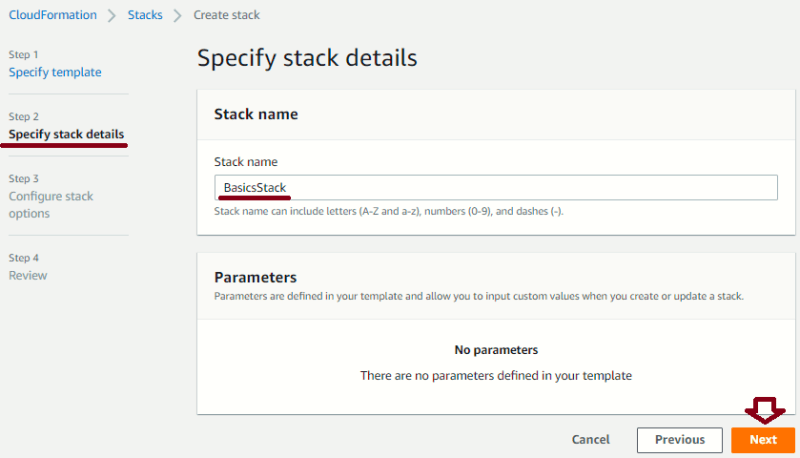Screen dimensions: 800x458
Task: Click the stack name rules hint text
Action: click(389, 211)
